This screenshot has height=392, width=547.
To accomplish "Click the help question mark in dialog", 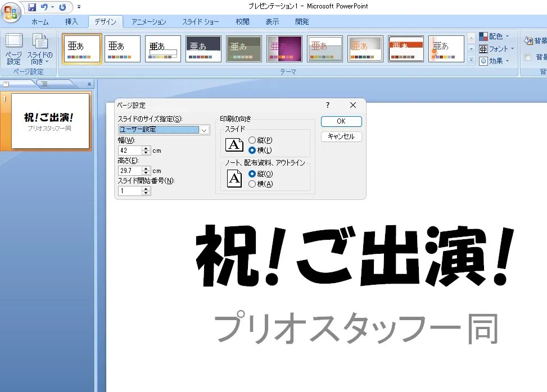I will point(328,105).
